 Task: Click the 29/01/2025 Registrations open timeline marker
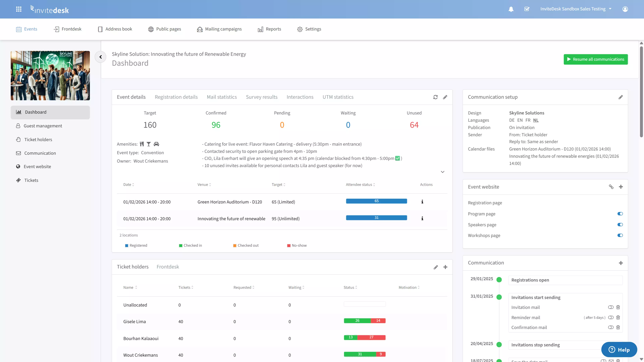click(x=499, y=280)
